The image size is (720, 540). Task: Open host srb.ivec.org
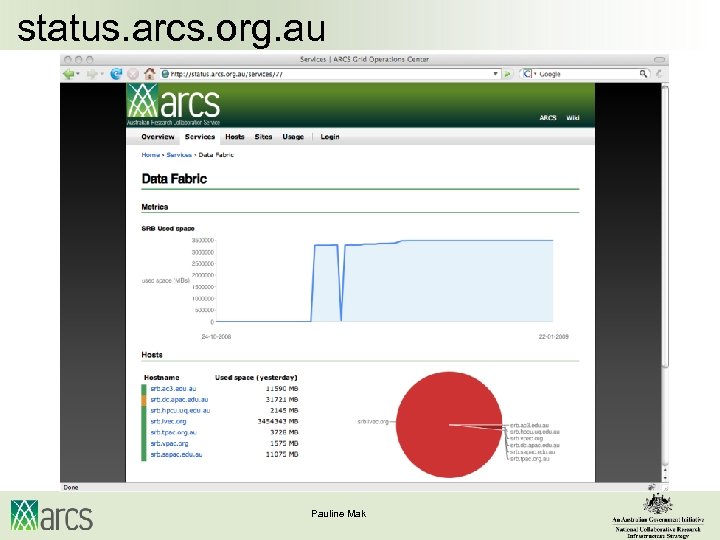coord(168,422)
